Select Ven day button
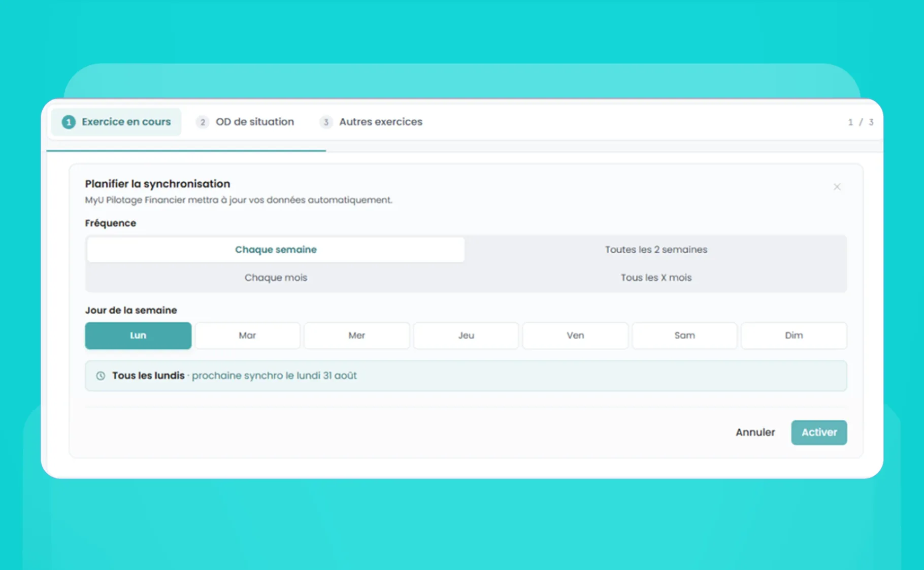 [575, 336]
